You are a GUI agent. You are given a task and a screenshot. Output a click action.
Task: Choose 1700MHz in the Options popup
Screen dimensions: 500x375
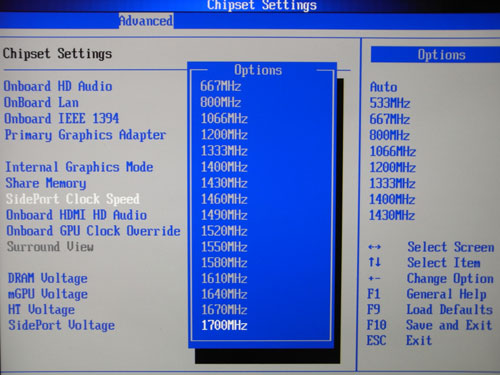click(224, 325)
